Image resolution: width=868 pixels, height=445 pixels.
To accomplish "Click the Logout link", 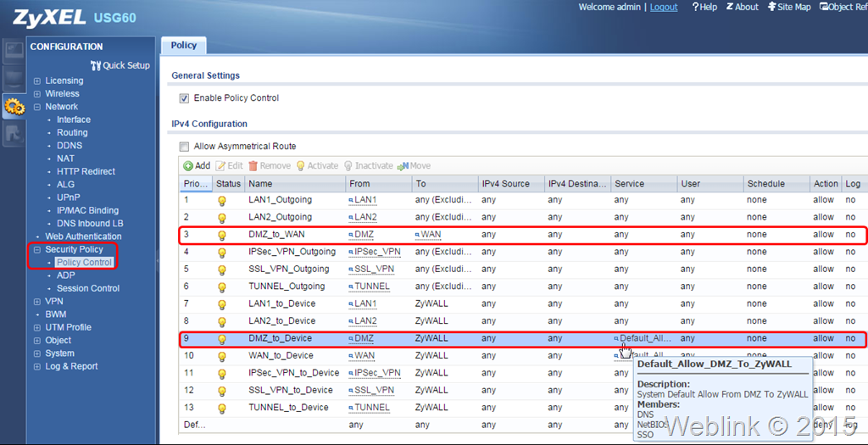I will point(664,7).
